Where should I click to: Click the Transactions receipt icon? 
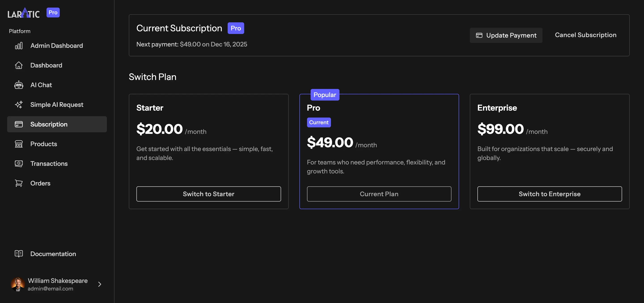(19, 163)
